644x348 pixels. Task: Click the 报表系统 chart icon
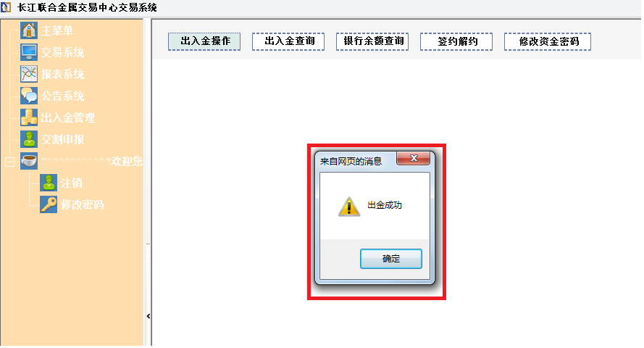[29, 74]
